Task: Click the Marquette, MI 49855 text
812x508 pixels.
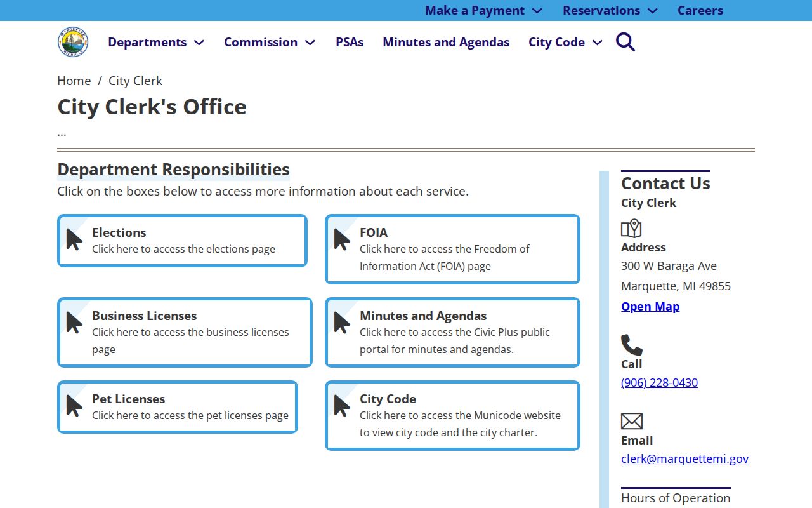Action: (x=676, y=286)
